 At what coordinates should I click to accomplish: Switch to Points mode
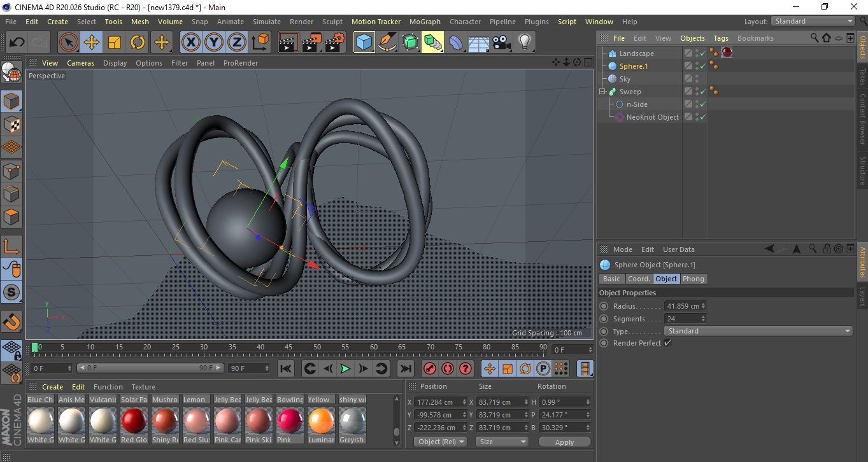[12, 171]
